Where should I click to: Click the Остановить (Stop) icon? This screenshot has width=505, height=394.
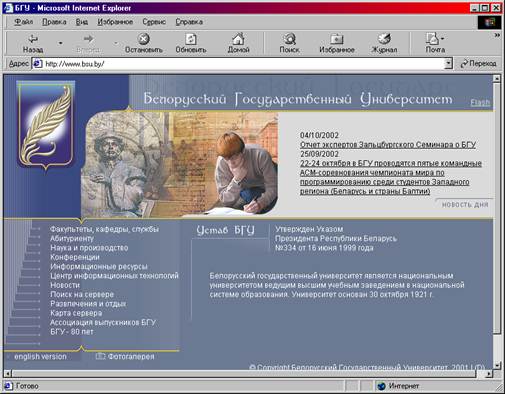(144, 39)
